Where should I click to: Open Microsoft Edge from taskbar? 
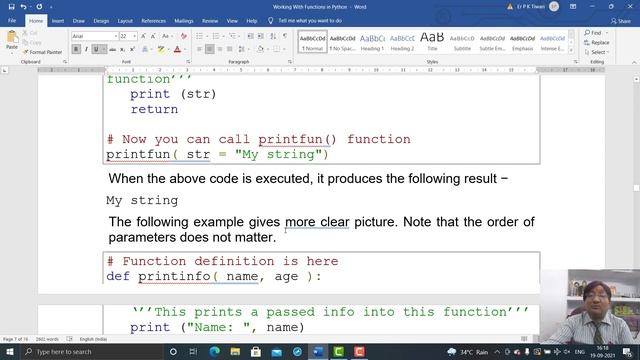click(214, 351)
